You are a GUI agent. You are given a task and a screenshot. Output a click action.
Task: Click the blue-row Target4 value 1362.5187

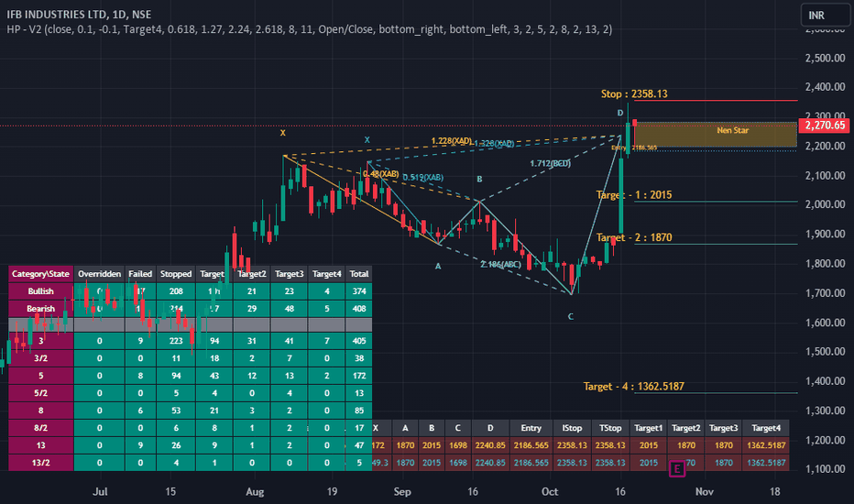[x=766, y=463]
